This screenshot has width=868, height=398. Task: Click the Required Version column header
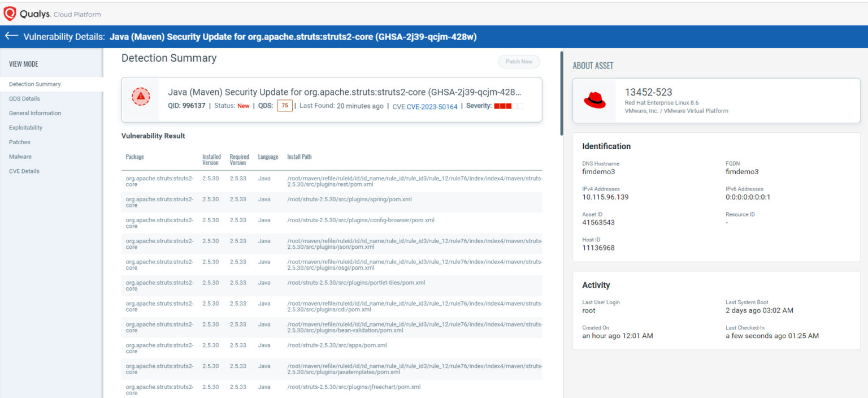239,159
